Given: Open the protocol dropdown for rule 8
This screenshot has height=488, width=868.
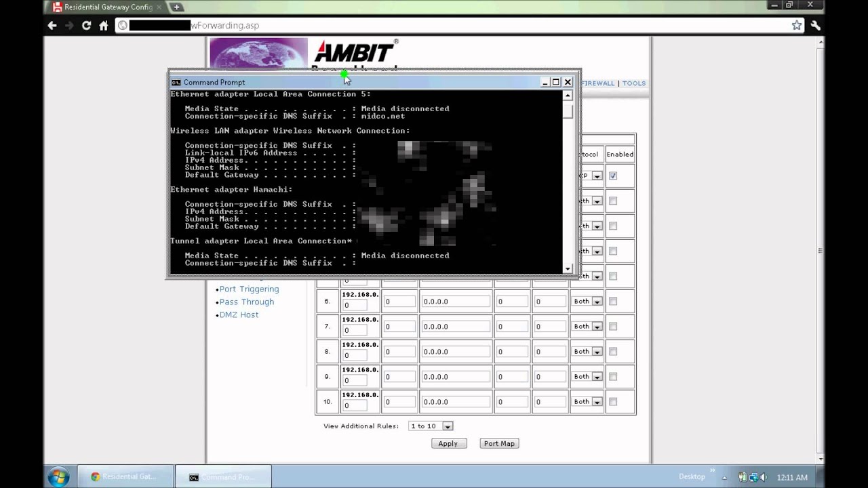Looking at the screenshot, I should point(587,352).
